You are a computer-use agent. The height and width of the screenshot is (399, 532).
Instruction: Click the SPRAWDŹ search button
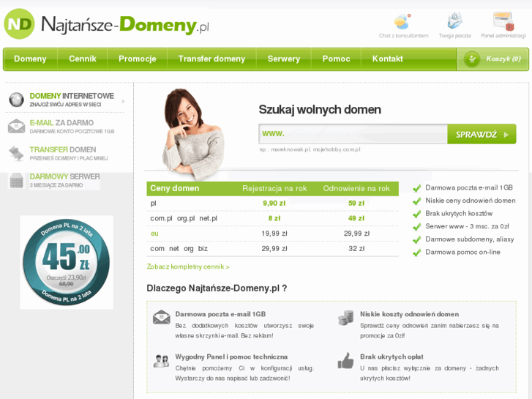[x=482, y=134]
